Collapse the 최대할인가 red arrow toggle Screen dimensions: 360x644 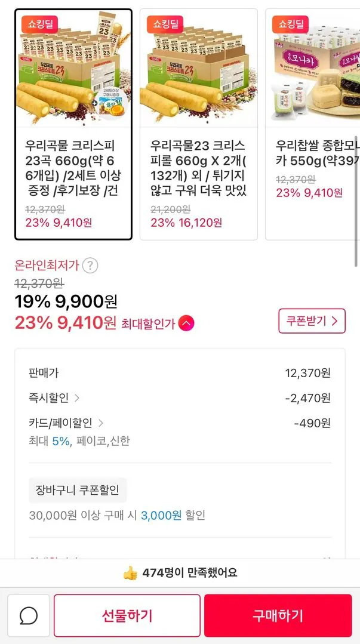click(186, 323)
